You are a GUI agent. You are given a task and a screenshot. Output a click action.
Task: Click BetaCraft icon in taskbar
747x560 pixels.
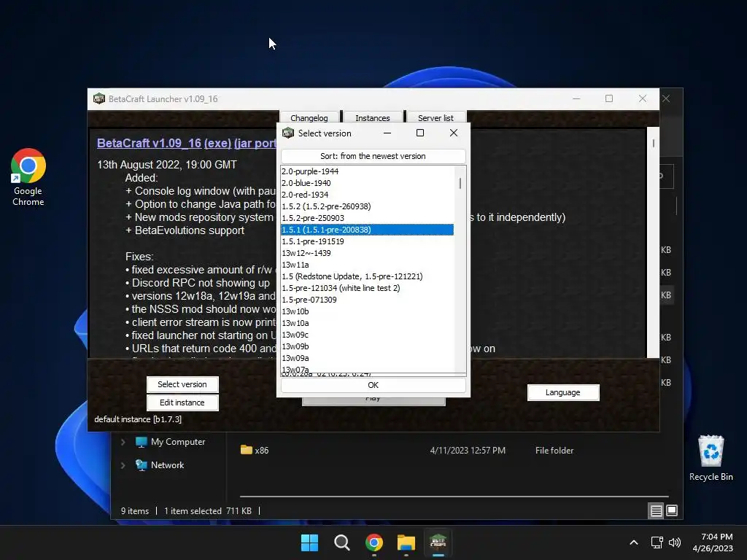(x=438, y=542)
